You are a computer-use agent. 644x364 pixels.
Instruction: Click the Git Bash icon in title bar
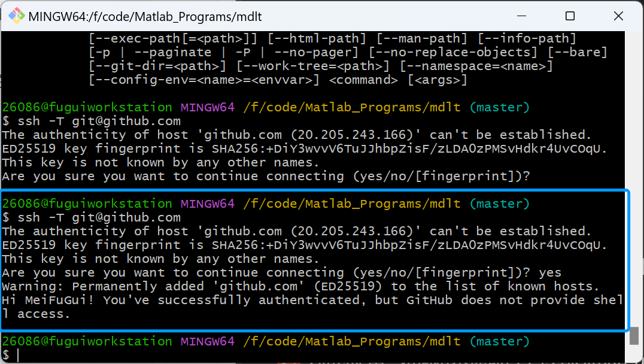pos(16,16)
